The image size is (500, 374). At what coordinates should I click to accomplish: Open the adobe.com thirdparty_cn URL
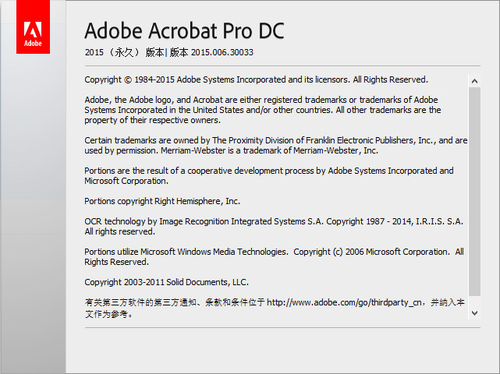[x=344, y=303]
